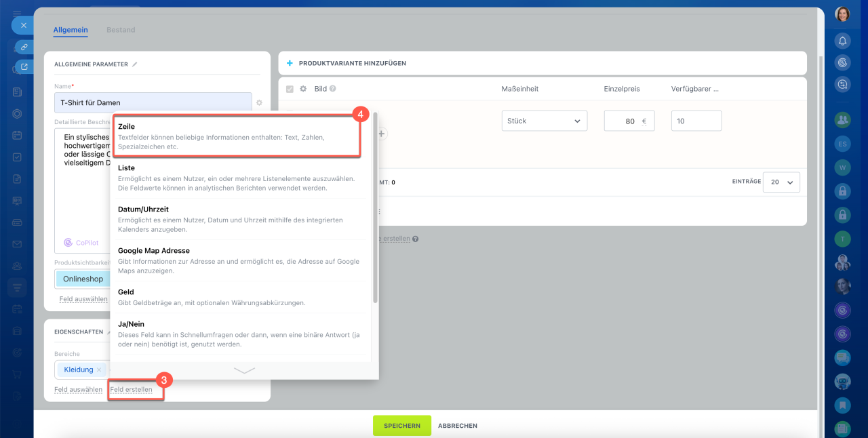Viewport: 868px width, 438px height.
Task: Open the user profile avatar at top right
Action: coord(842,14)
